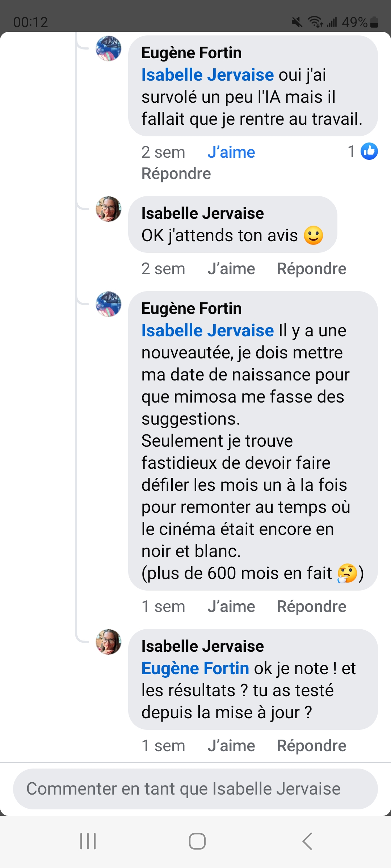Tap Isabelle Jervaise's avatar on last comment
The height and width of the screenshot is (868, 391).
(108, 642)
